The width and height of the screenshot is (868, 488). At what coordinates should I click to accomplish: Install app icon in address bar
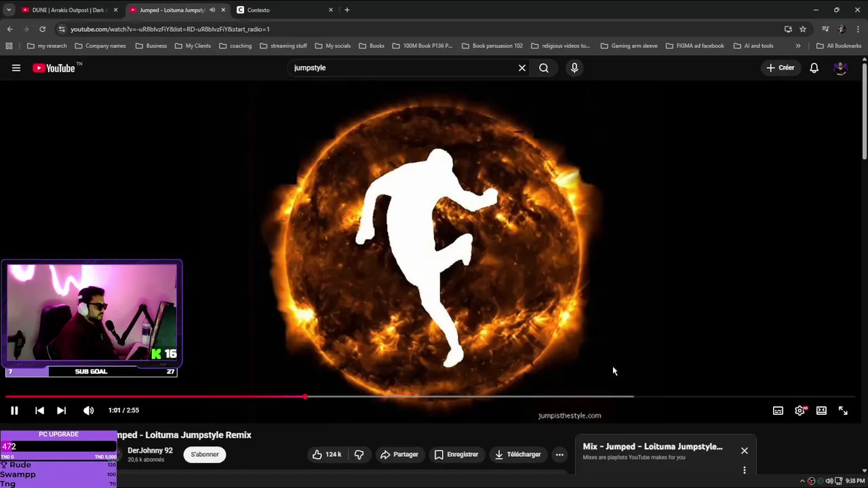pos(788,29)
